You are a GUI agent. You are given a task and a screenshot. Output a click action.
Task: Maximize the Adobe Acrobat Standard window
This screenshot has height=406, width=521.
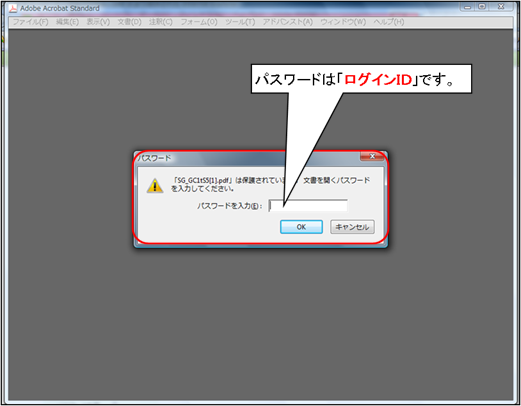(482, 7)
